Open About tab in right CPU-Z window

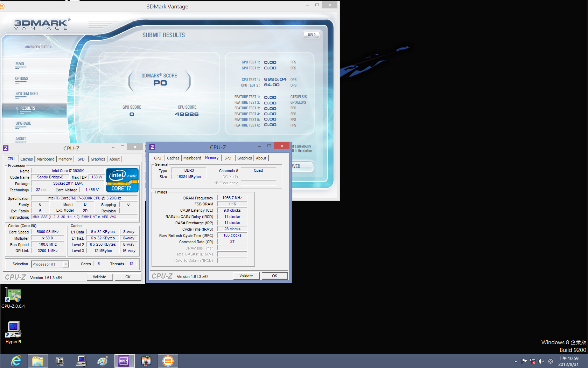click(261, 158)
